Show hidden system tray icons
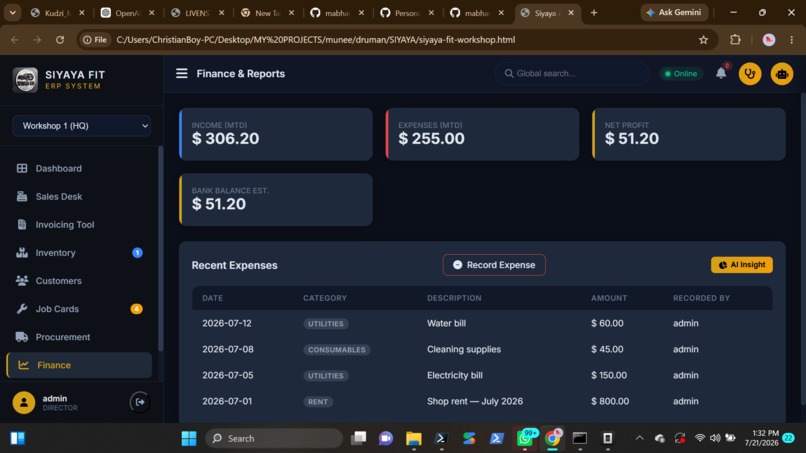The width and height of the screenshot is (806, 453). pos(639,438)
